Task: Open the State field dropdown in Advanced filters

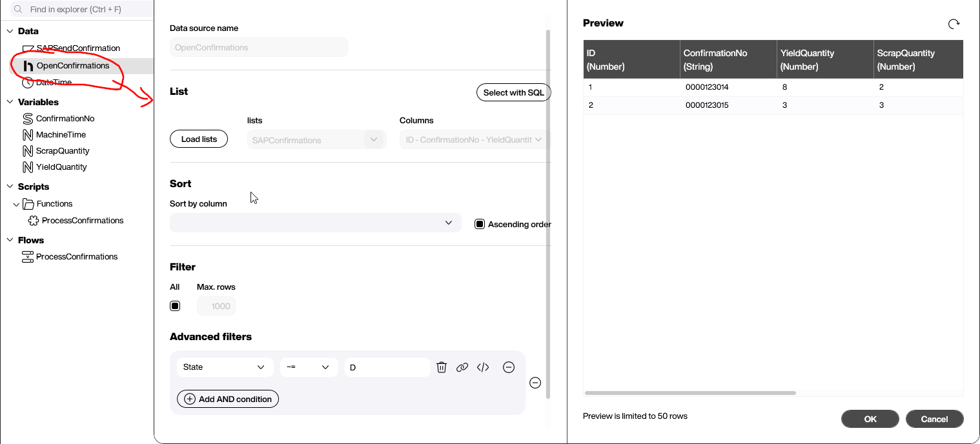Action: click(225, 367)
